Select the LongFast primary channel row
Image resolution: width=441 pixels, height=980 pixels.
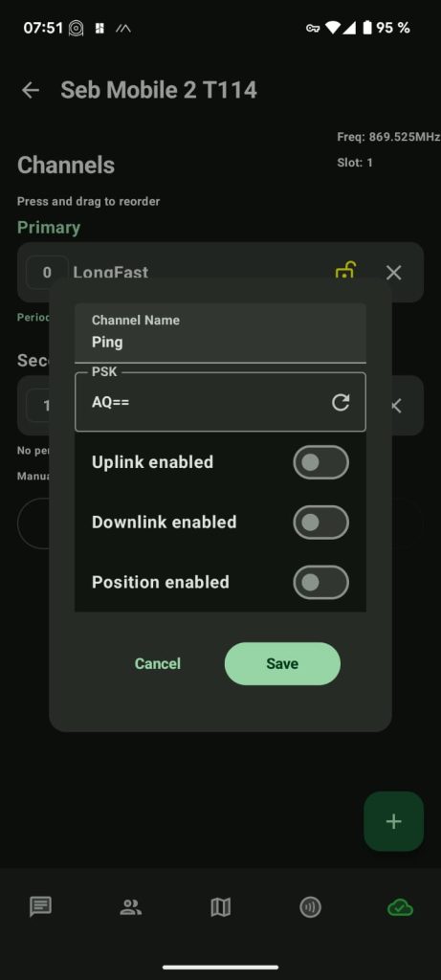[220, 273]
